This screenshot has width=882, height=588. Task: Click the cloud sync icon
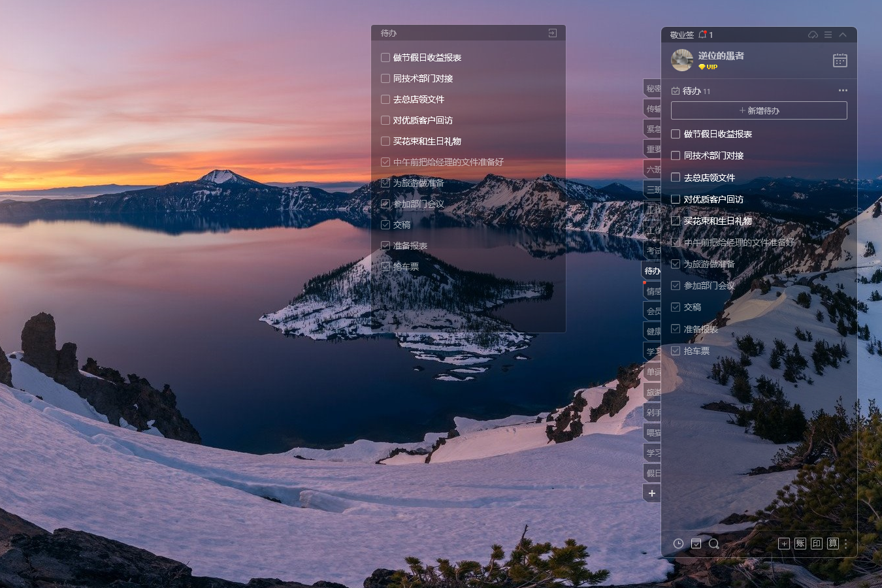coord(813,35)
